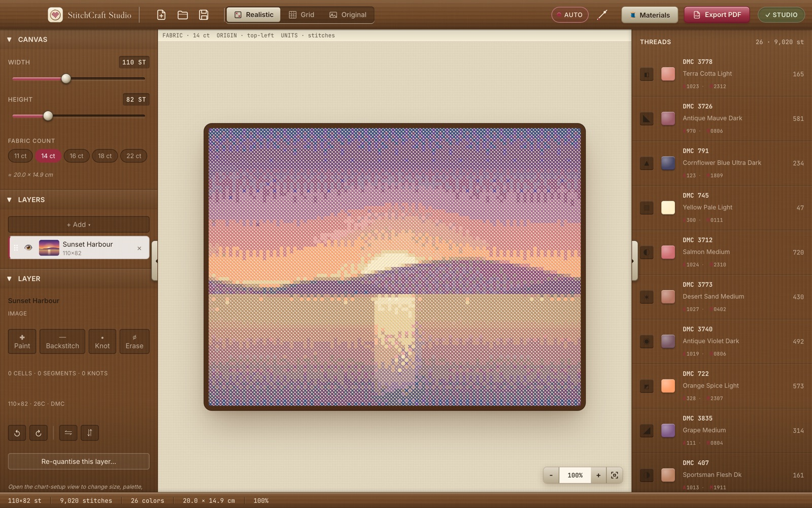Open a project using the folder icon
812x508 pixels.
[x=183, y=15]
